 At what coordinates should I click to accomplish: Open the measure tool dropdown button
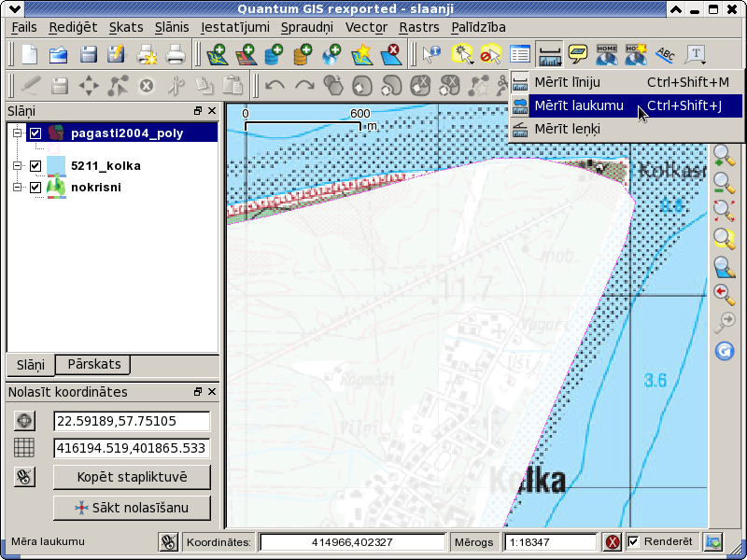(x=549, y=54)
